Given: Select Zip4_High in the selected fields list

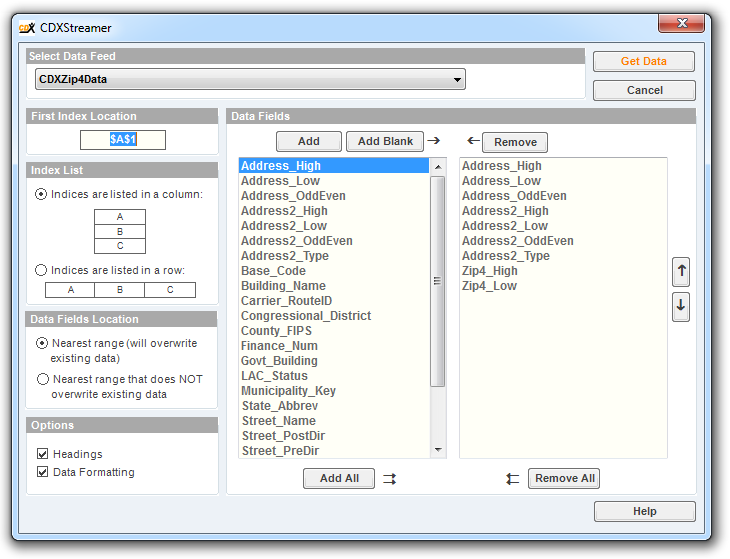Looking at the screenshot, I should (563, 271).
